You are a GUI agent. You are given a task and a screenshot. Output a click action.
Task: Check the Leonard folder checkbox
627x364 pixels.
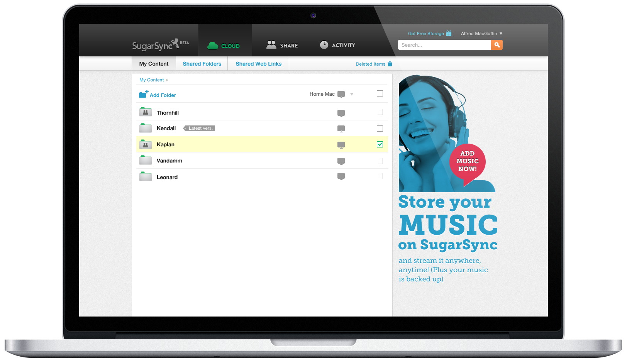pos(380,176)
